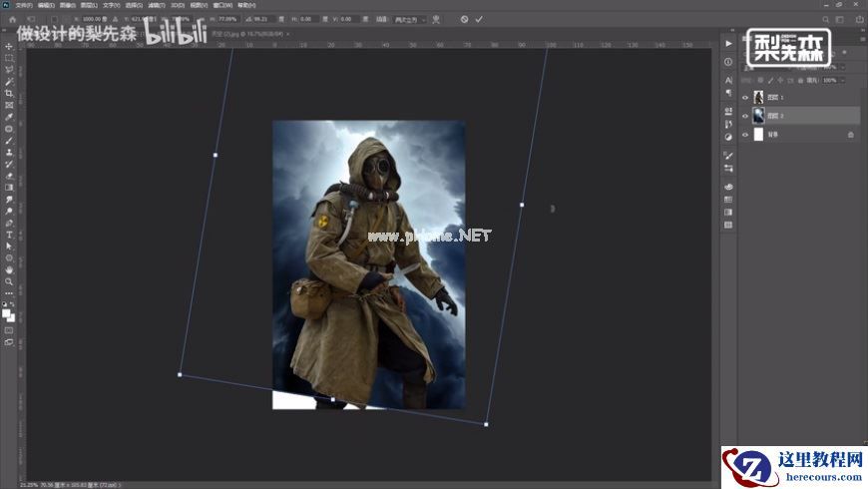Open the 编辑 menu
Image resolution: width=868 pixels, height=489 pixels.
(46, 5)
